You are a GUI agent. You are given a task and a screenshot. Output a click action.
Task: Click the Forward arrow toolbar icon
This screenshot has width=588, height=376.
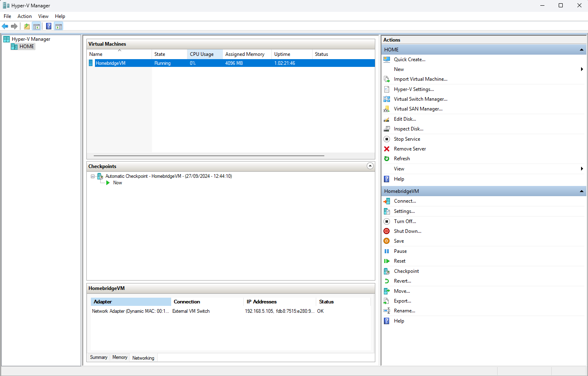(14, 27)
